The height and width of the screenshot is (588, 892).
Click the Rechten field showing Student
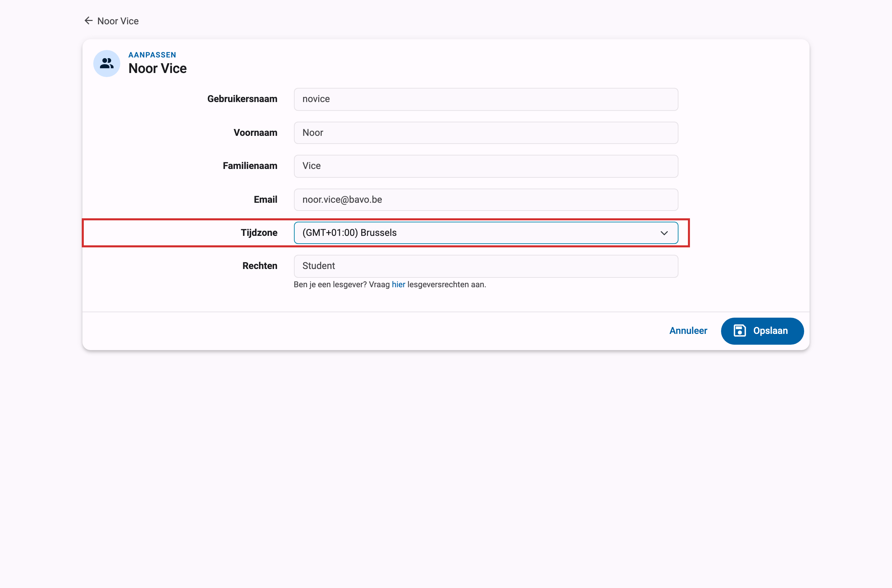coord(486,266)
